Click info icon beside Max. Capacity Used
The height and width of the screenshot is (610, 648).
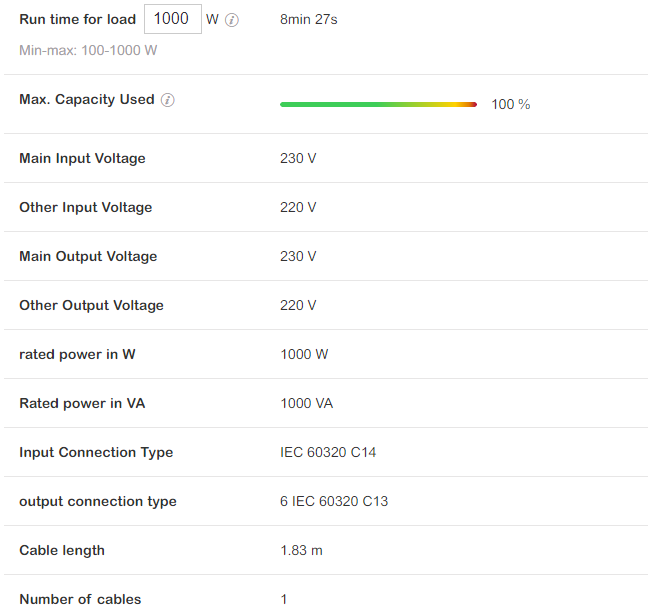168,100
